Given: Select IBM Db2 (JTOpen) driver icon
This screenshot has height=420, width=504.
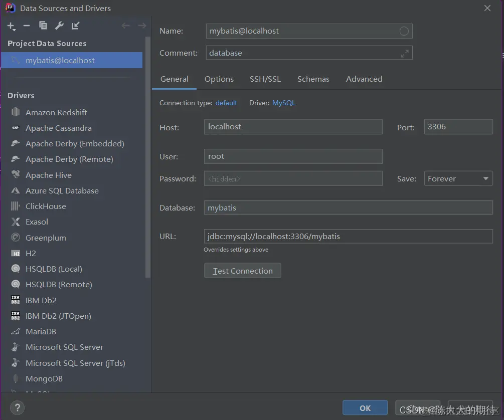Looking at the screenshot, I should [x=16, y=316].
